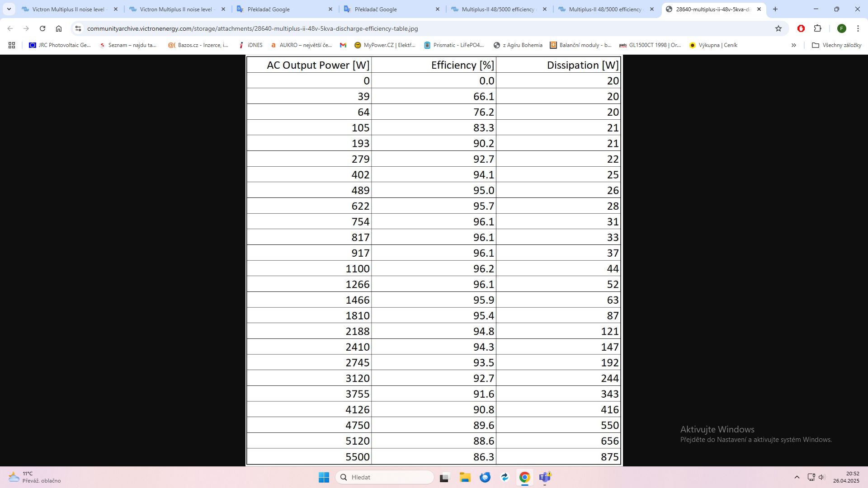Reload the current page
This screenshot has width=868, height=488.
(42, 28)
